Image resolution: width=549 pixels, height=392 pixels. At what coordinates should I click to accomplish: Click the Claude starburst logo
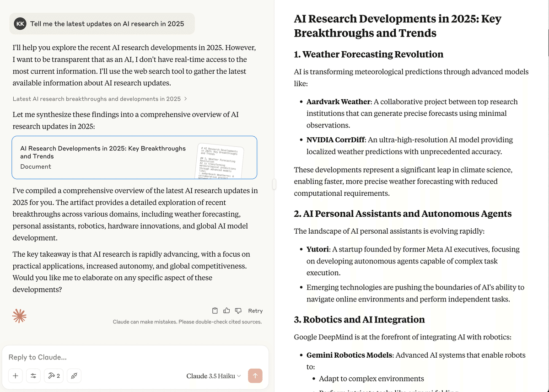(x=19, y=316)
